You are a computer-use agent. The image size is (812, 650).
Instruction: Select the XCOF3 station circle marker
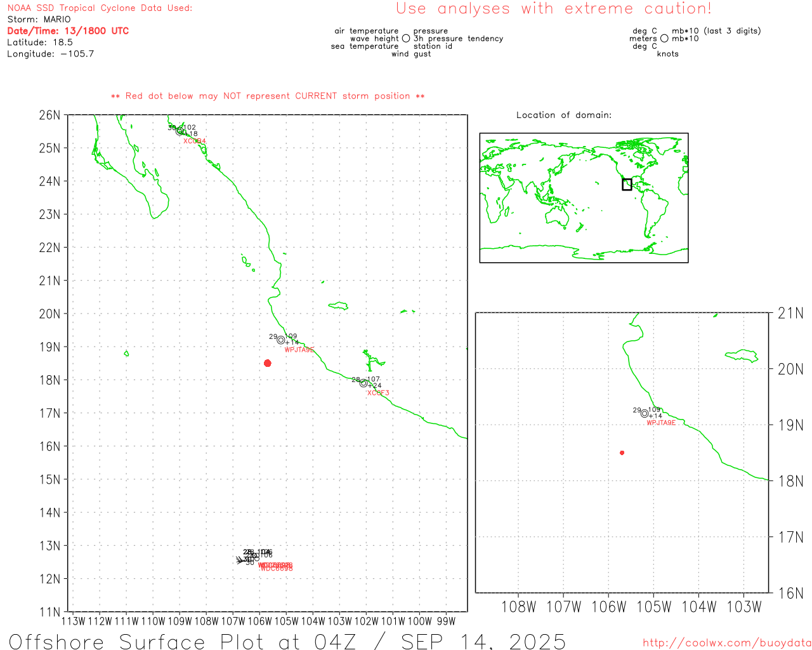point(363,383)
